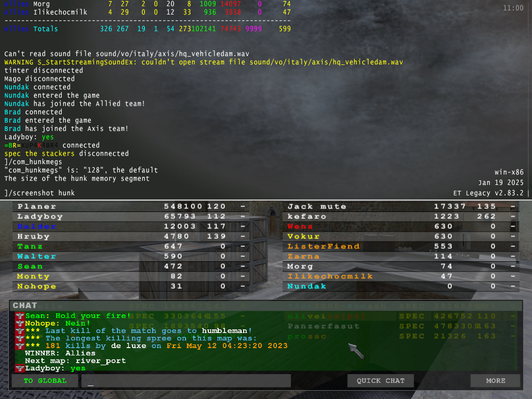Focus the chat message input field

pyautogui.click(x=186, y=381)
